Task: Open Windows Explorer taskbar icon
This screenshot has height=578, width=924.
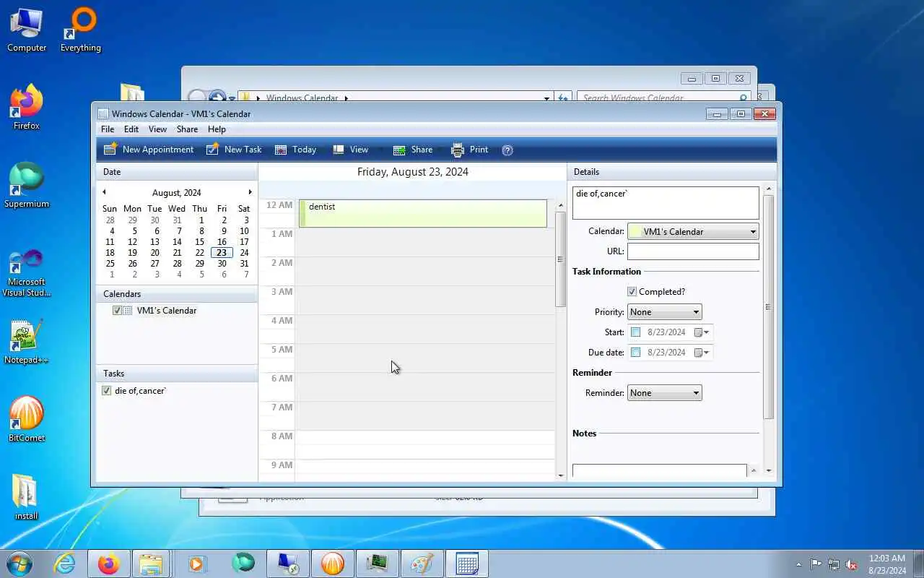Action: click(151, 564)
